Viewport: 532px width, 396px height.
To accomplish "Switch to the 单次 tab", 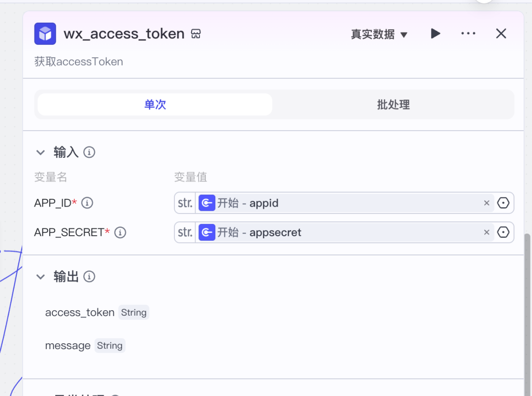I will click(155, 105).
